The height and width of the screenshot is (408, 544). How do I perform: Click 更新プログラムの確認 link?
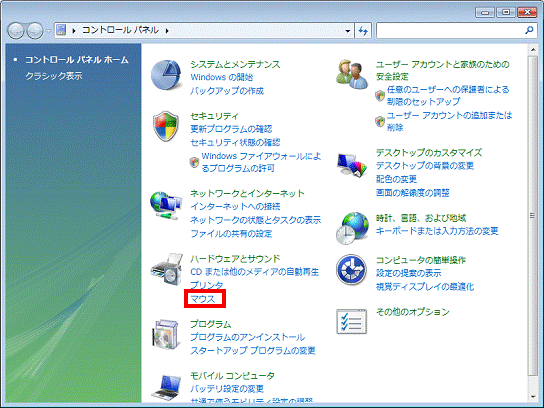pos(231,129)
